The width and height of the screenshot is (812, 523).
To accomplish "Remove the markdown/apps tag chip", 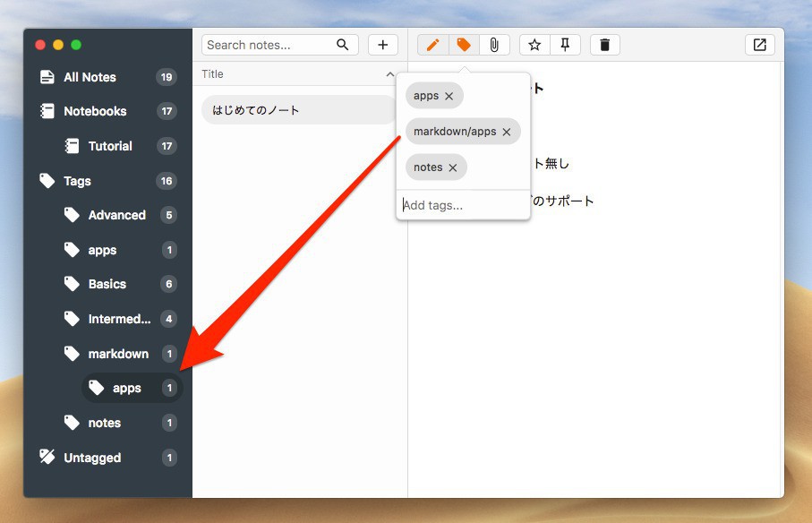I will (507, 132).
